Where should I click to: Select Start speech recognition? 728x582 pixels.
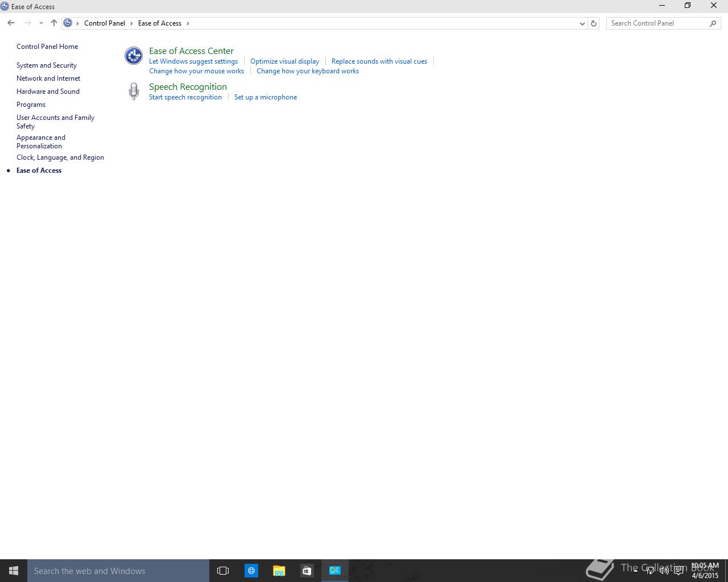(x=185, y=97)
